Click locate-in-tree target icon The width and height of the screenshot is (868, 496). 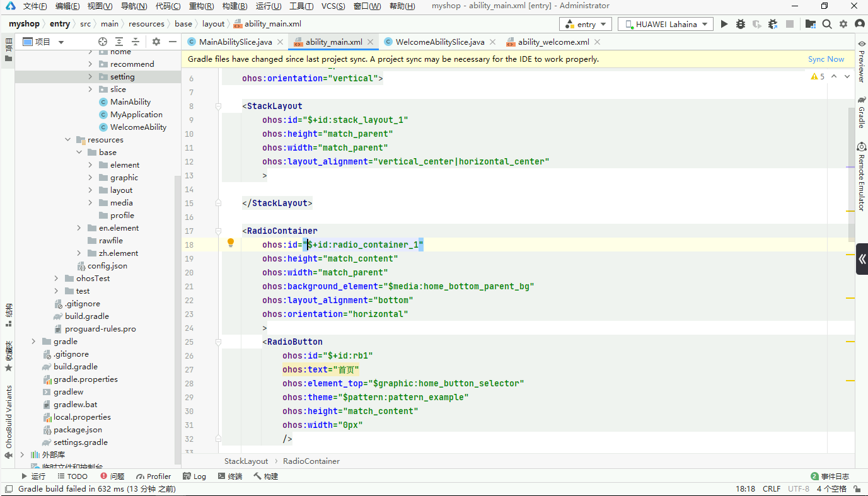point(103,42)
